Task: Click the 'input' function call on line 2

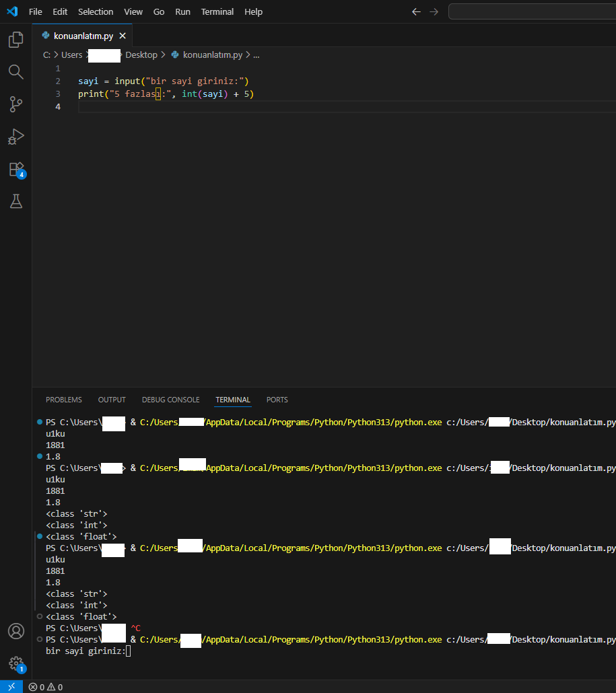Action: coord(127,81)
